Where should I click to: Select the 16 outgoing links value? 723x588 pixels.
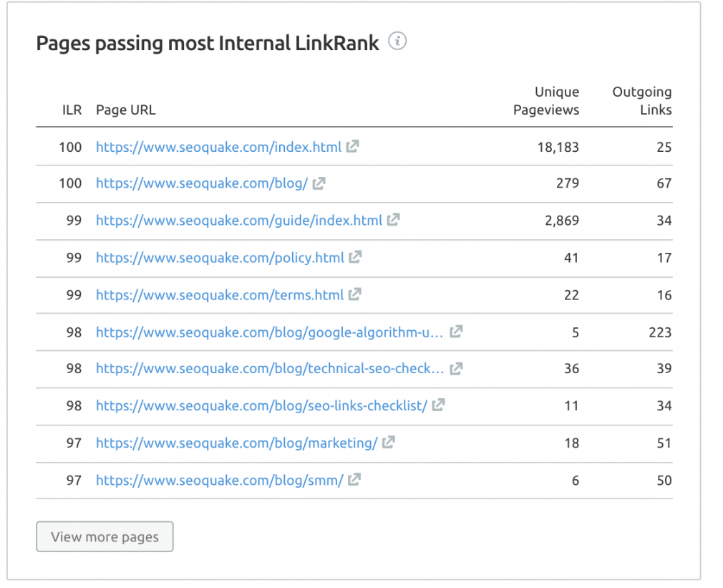(x=664, y=295)
